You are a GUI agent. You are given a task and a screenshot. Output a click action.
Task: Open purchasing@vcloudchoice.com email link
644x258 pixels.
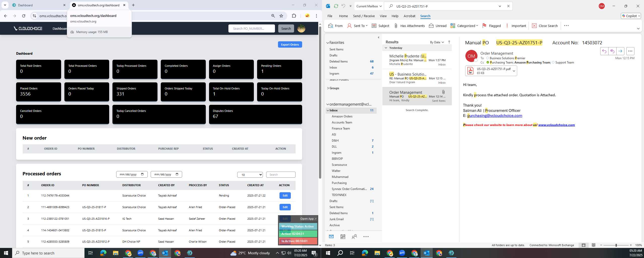point(495,116)
